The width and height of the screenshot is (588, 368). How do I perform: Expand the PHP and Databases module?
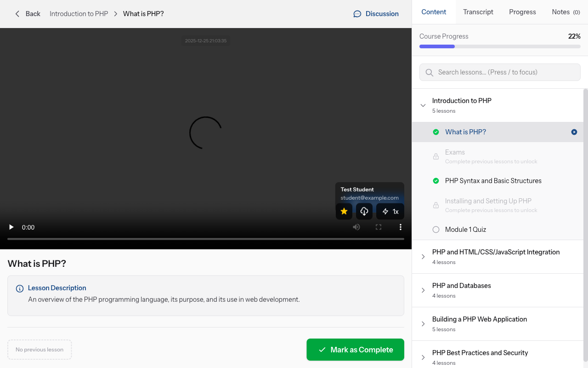click(423, 290)
